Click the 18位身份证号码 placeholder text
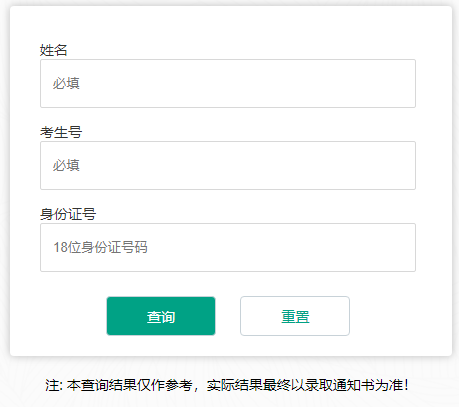Screen dimensions: 459x407 click(100, 247)
